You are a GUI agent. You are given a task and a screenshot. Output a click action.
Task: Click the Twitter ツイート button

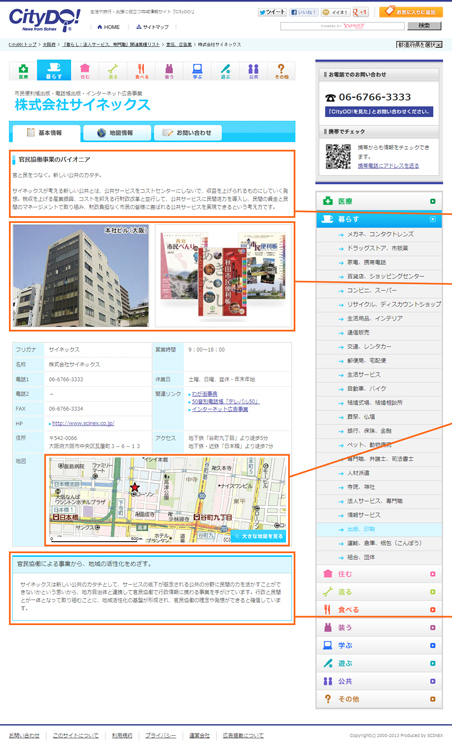(272, 12)
